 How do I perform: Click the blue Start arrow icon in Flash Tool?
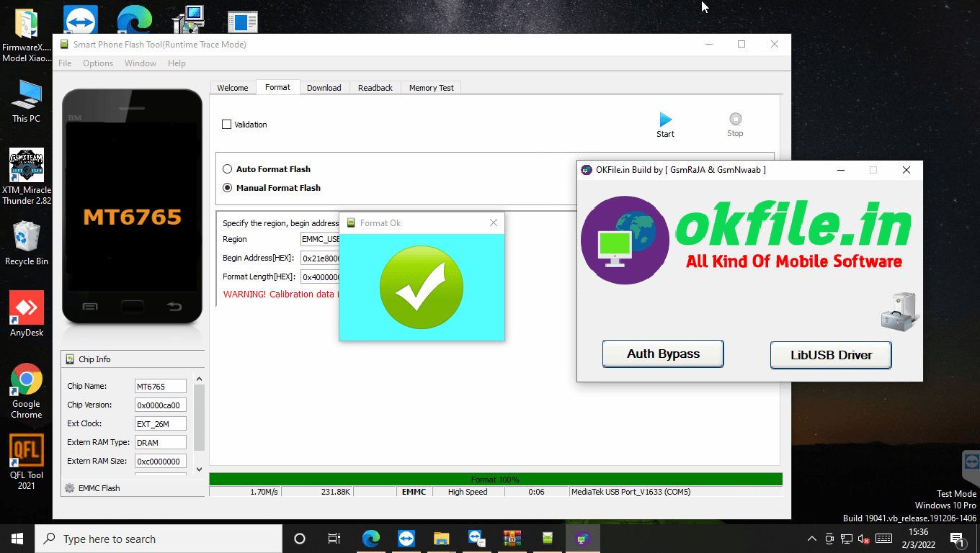click(665, 120)
